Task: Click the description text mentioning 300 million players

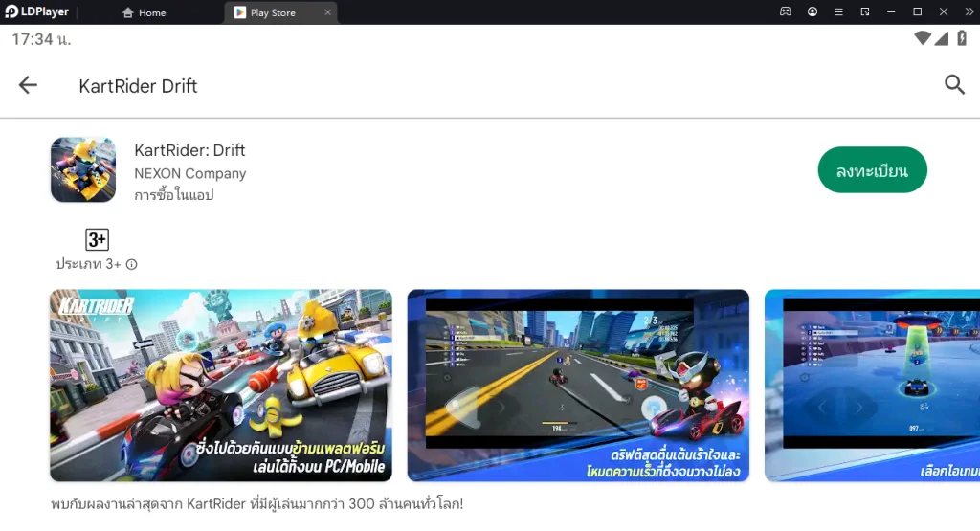Action: 256,503
